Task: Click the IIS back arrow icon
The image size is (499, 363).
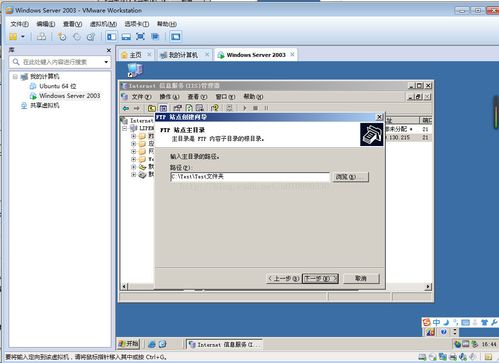Action: click(x=126, y=108)
